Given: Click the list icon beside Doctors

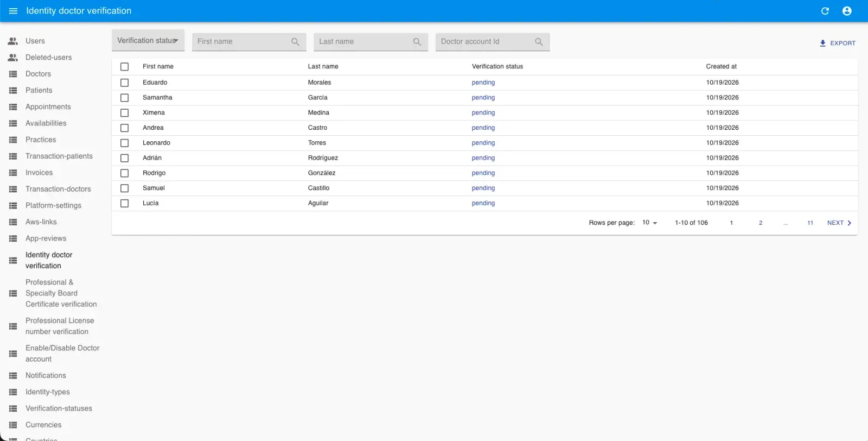Looking at the screenshot, I should point(13,74).
